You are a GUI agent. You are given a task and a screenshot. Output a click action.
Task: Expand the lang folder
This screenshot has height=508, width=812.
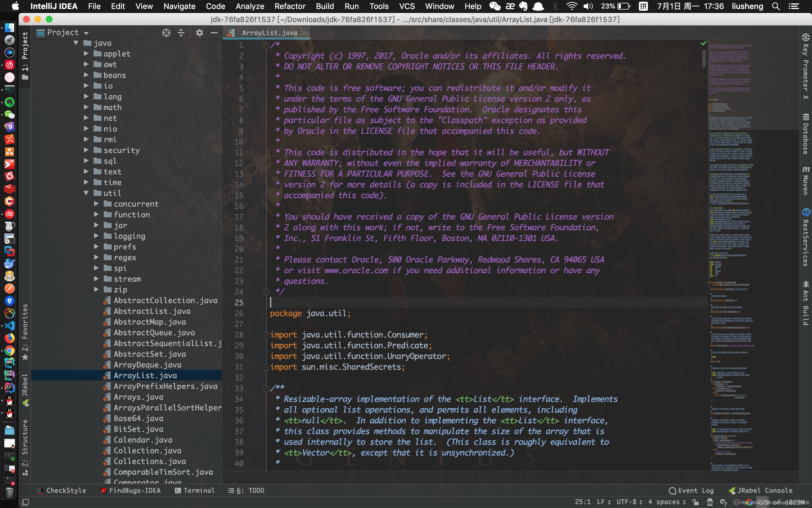click(x=86, y=97)
